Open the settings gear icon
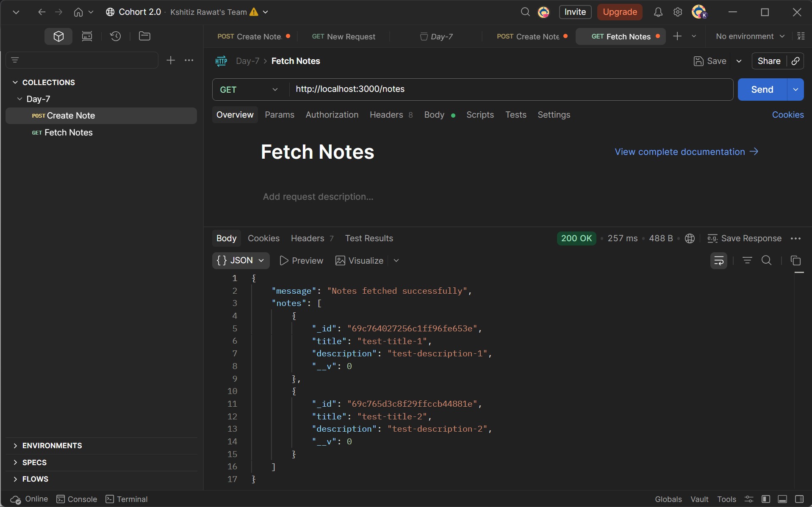Image resolution: width=812 pixels, height=507 pixels. pos(678,12)
